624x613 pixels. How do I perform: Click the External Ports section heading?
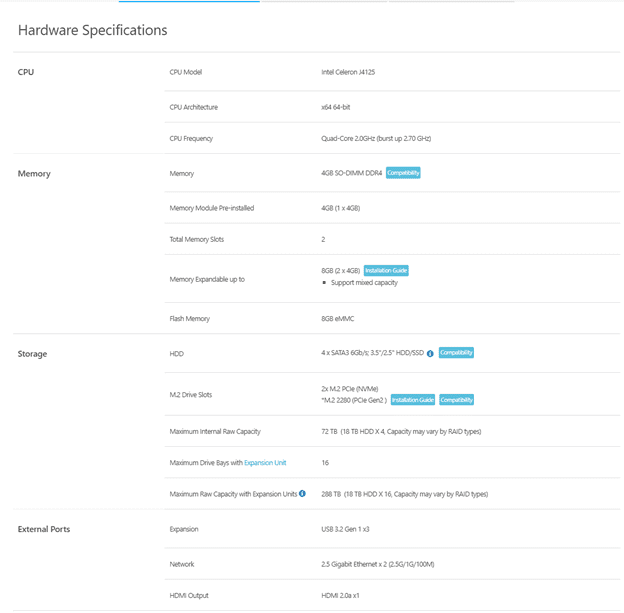44,529
